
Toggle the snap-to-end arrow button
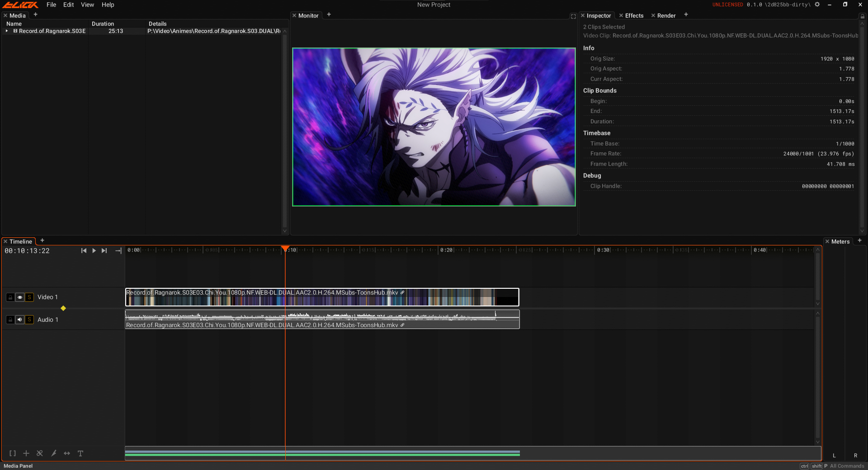(118, 251)
